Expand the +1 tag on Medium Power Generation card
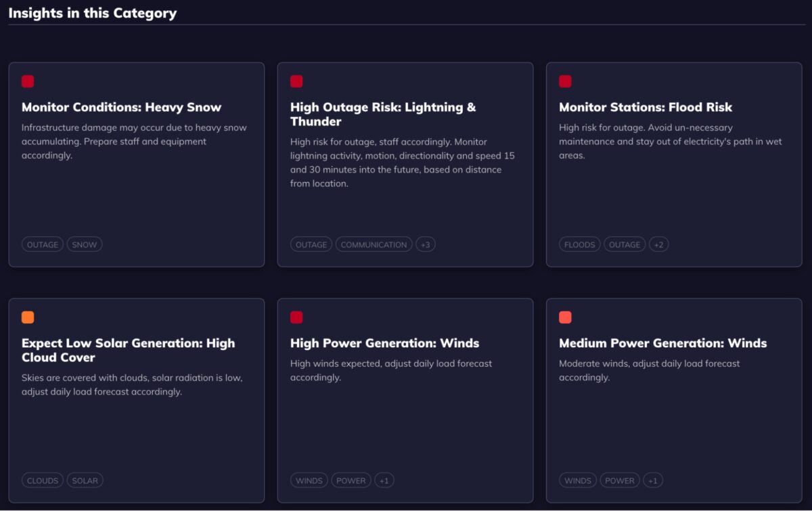The height and width of the screenshot is (511, 812). tap(653, 480)
